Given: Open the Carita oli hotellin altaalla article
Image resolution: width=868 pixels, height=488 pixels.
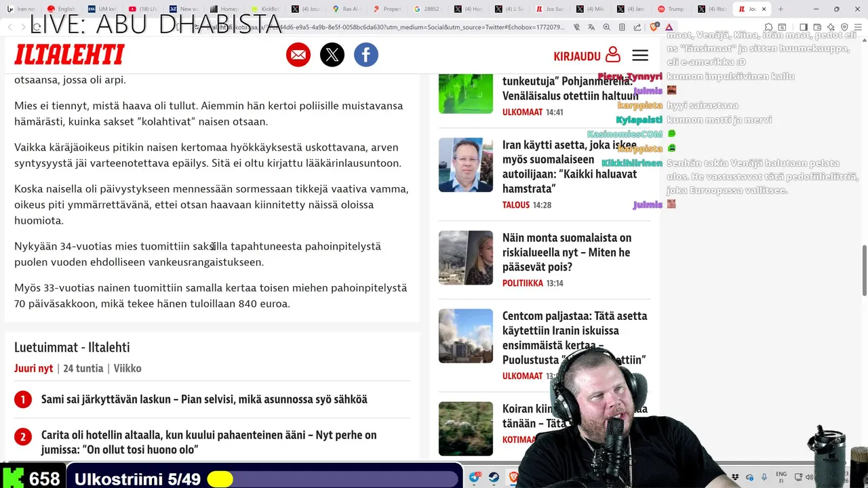Looking at the screenshot, I should pos(209,442).
